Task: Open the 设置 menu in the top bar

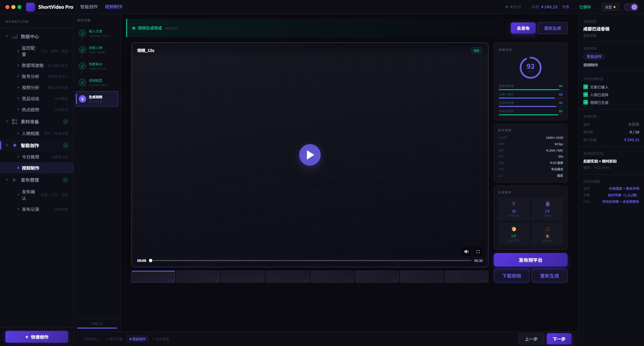Action: pos(610,7)
